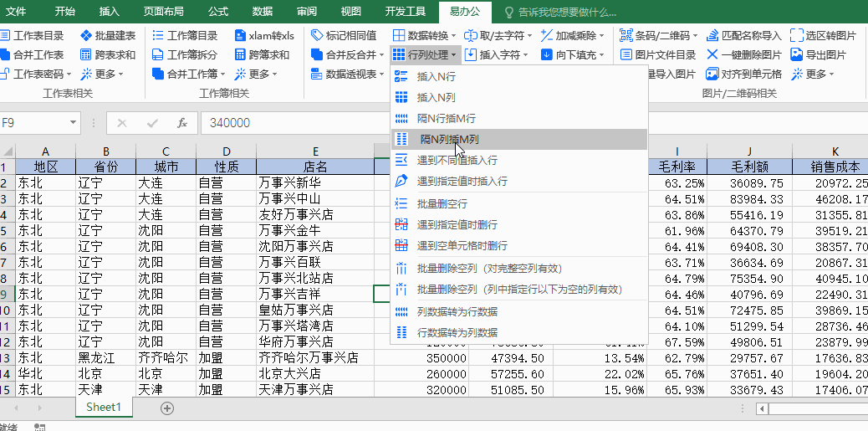Select 插入N行 menu item

[x=518, y=77]
